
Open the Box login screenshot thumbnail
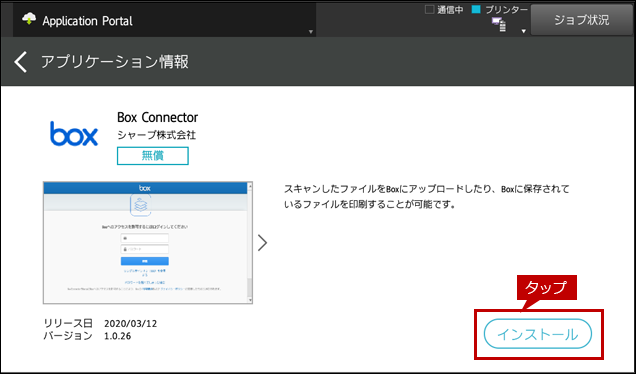[148, 243]
